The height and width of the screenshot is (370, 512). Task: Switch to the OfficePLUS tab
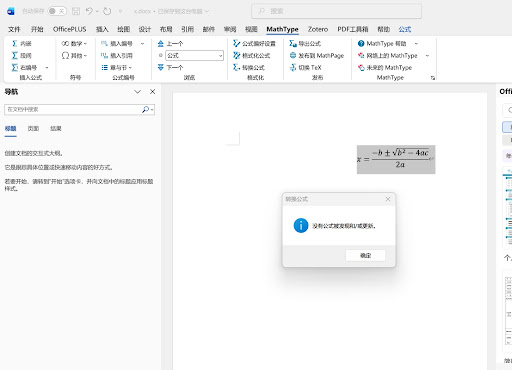(x=69, y=29)
